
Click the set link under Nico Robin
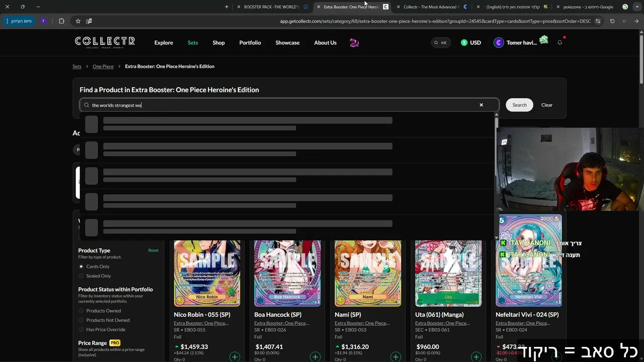pyautogui.click(x=201, y=323)
